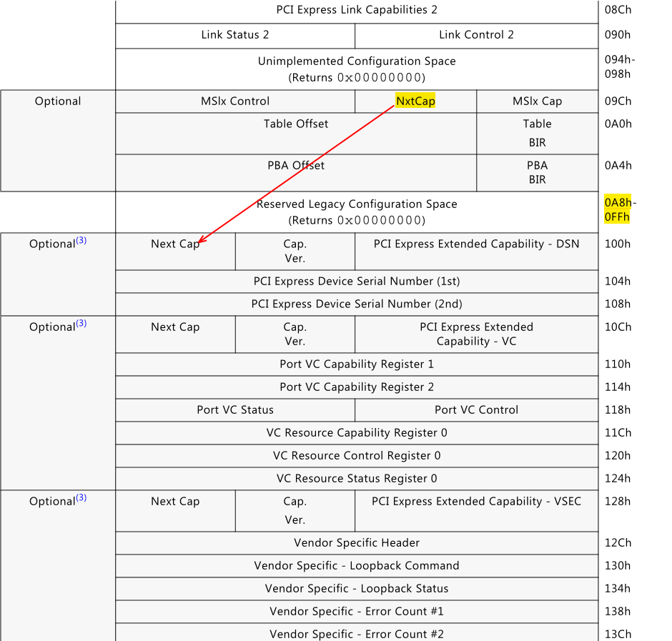Select the highlighted 0A8h-0FFh offset range
This screenshot has width=672, height=641.
621,209
